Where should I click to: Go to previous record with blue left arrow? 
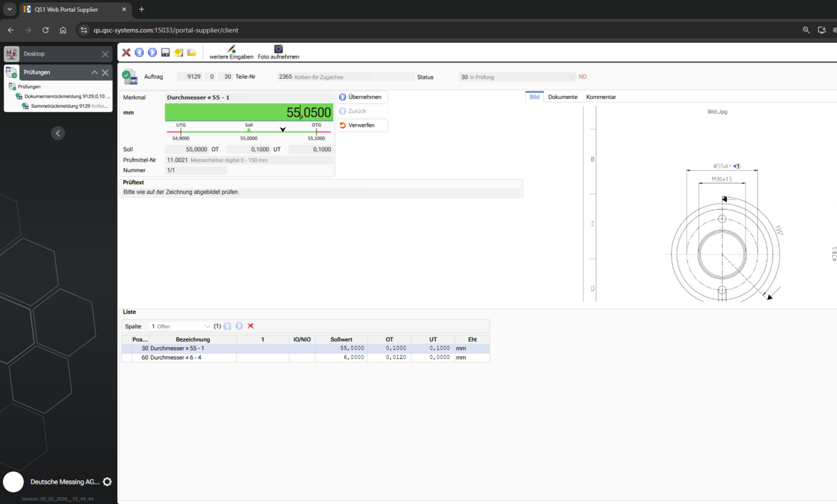pyautogui.click(x=139, y=52)
